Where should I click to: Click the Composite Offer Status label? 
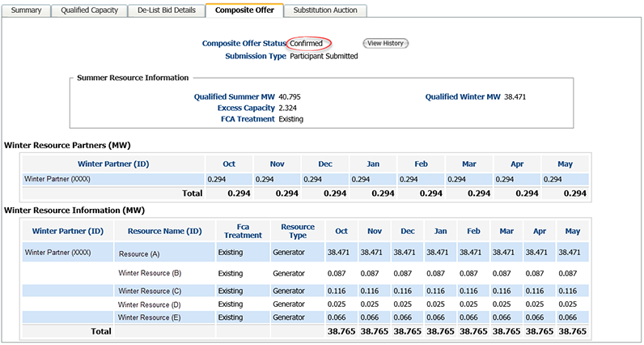(244, 44)
